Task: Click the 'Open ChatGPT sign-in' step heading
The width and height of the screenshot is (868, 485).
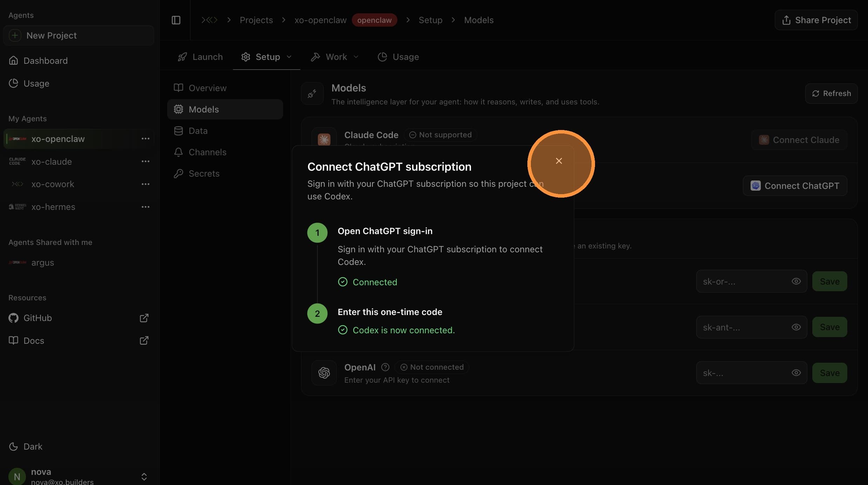Action: 385,231
